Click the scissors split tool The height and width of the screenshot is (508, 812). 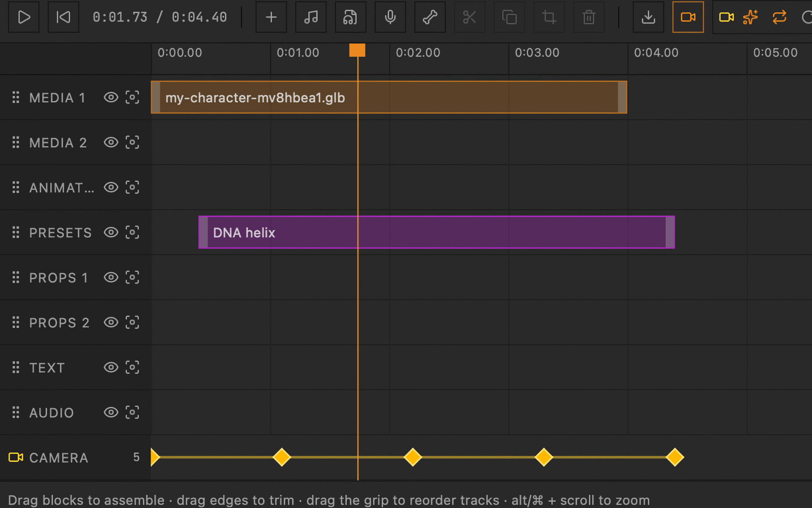coord(470,17)
